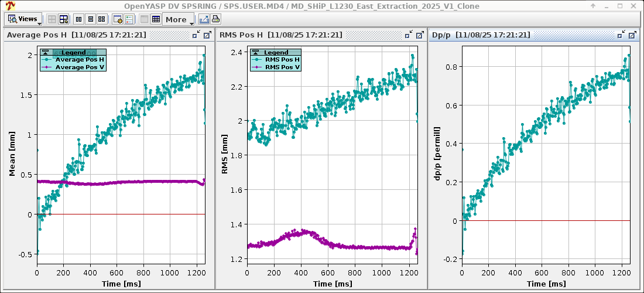Click the print icon in the toolbar
Viewport: 644px width, 293px height.
(x=215, y=19)
